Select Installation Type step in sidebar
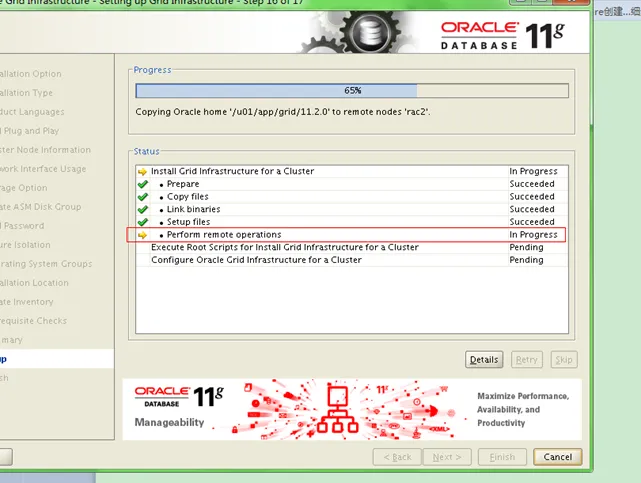This screenshot has width=641, height=483. point(26,93)
